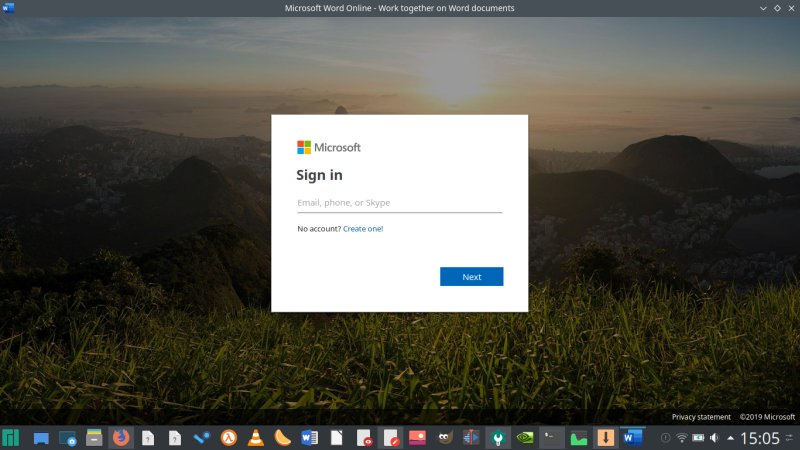Viewport: 800px width, 450px height.
Task: Open the 15:05 clock in the panel
Action: click(760, 438)
